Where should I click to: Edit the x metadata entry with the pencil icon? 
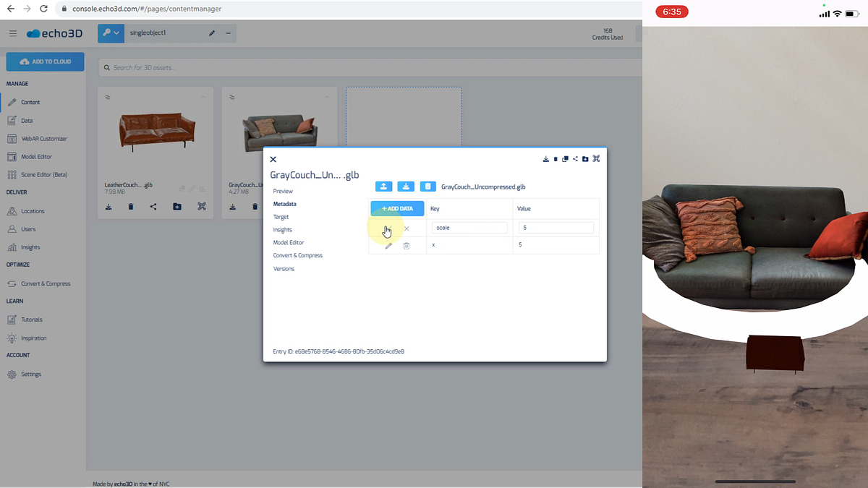388,245
